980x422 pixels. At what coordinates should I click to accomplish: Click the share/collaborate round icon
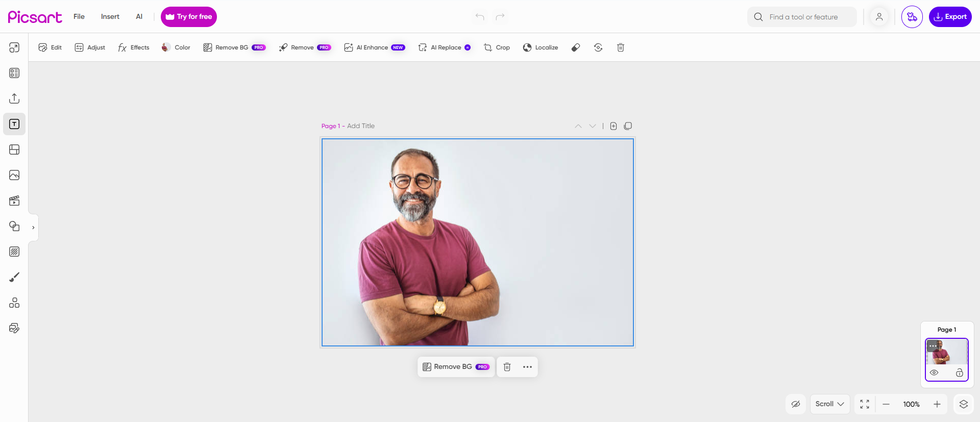click(x=912, y=17)
